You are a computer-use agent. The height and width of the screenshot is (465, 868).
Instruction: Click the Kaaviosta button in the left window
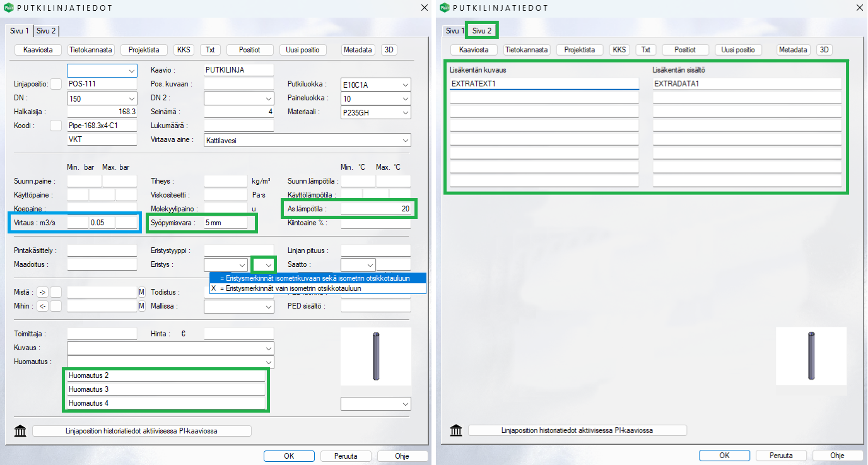click(38, 50)
